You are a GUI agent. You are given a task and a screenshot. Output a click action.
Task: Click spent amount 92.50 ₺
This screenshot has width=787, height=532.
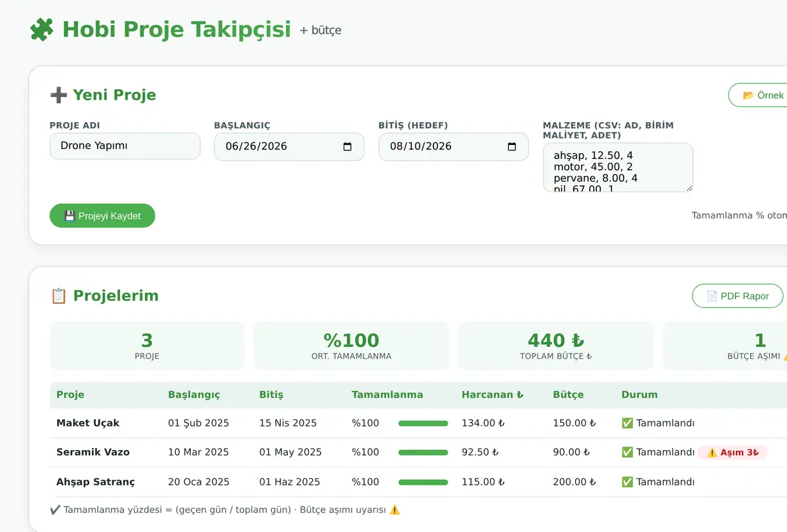point(480,453)
